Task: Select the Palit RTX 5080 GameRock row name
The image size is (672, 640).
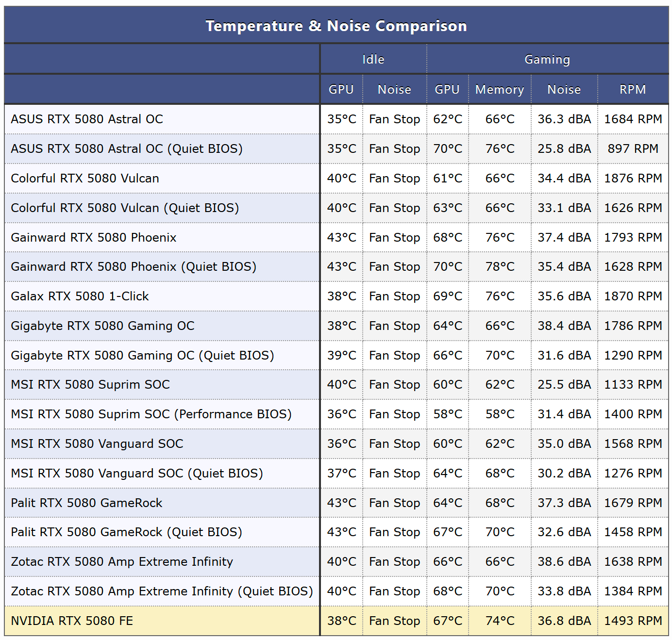Action: 86,503
